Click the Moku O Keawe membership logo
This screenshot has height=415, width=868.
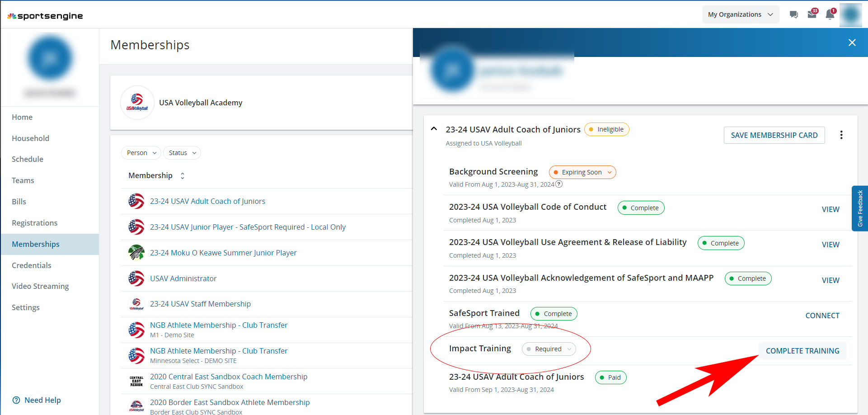coord(136,253)
